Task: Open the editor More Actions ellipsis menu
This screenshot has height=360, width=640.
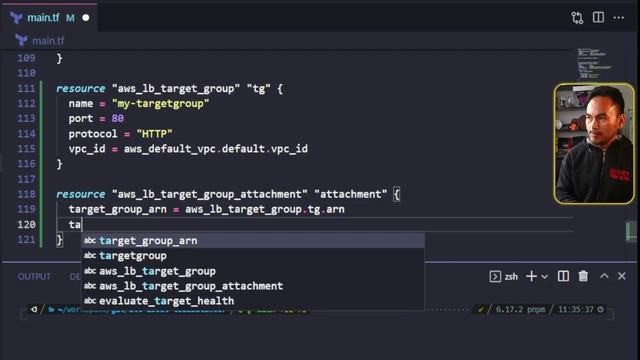Action: (x=619, y=18)
